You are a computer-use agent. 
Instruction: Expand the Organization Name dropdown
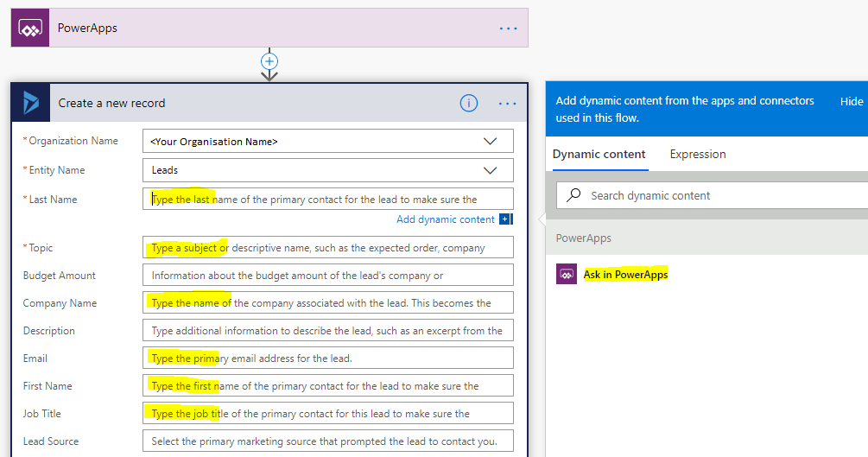coord(490,142)
